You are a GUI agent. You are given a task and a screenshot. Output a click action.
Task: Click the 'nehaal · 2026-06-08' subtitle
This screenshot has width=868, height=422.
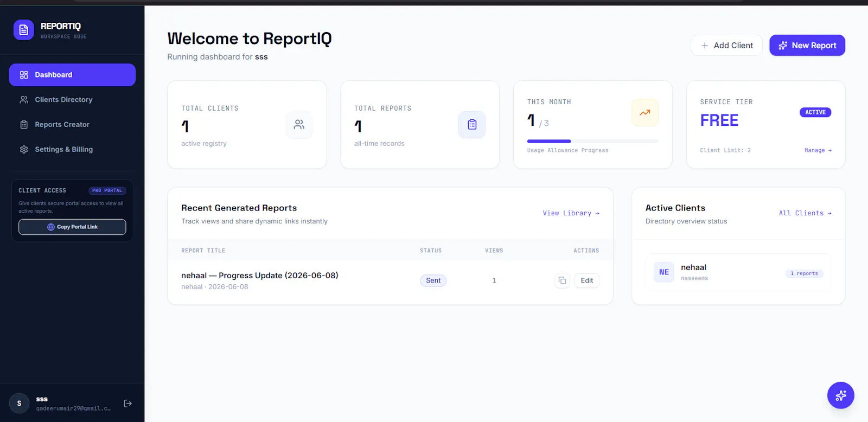tap(215, 287)
